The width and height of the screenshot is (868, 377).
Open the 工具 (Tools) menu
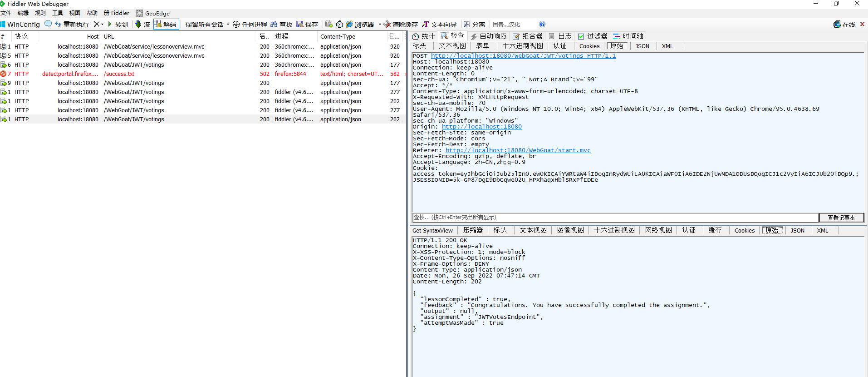click(58, 13)
